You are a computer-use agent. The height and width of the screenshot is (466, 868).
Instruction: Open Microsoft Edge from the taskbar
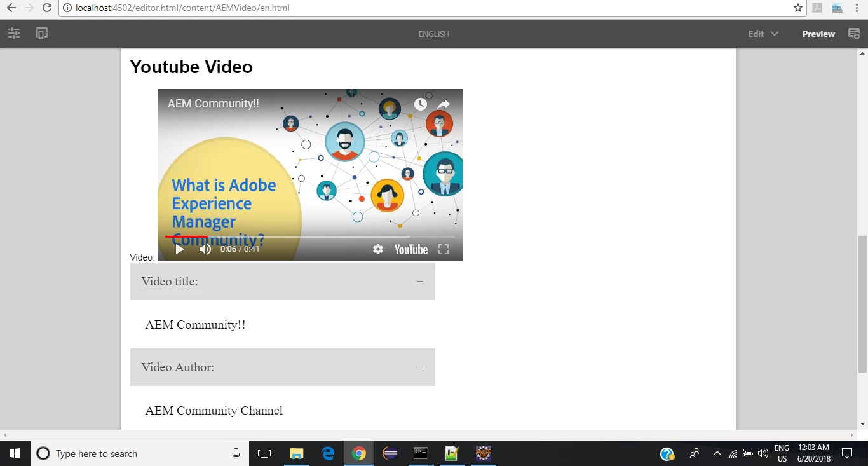[x=328, y=453]
